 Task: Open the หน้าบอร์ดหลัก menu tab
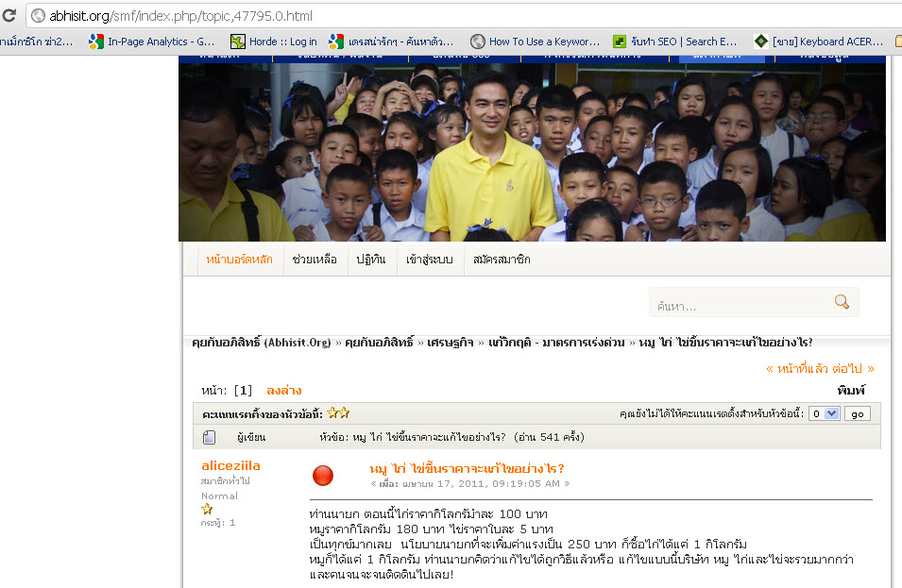pyautogui.click(x=239, y=260)
